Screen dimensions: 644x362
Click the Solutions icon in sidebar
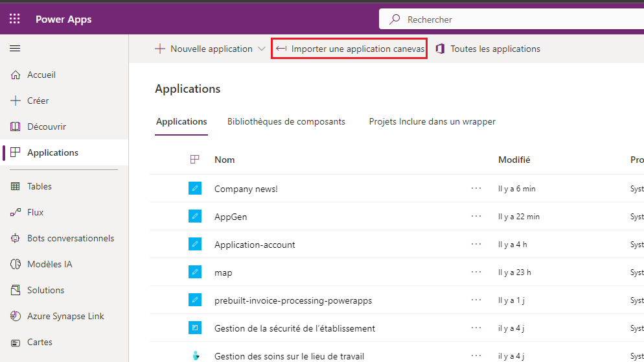coord(15,290)
